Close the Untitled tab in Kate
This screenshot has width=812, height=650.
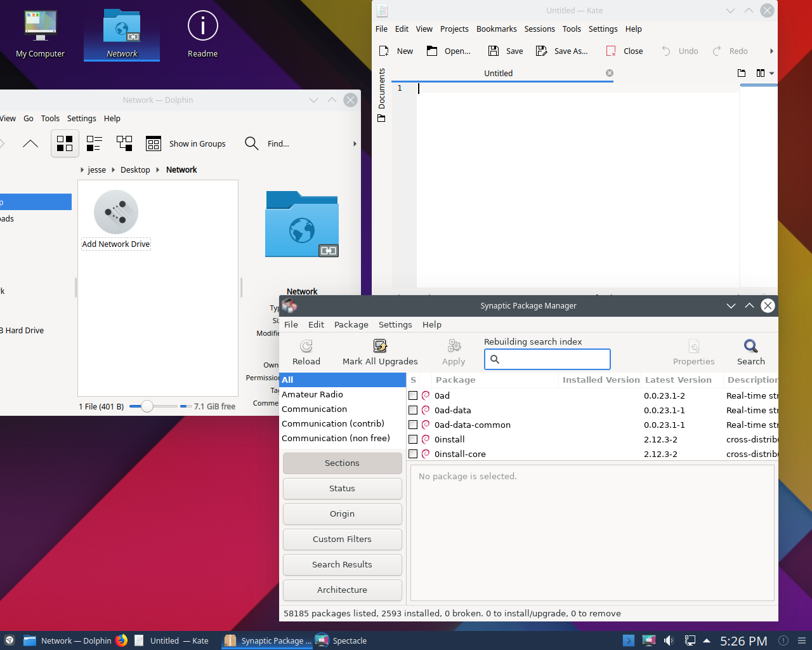[610, 73]
